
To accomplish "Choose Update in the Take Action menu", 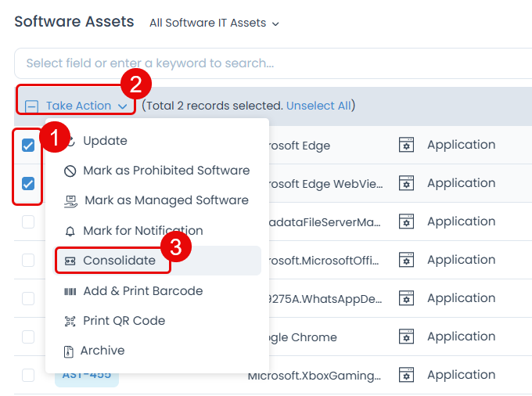I will 105,141.
